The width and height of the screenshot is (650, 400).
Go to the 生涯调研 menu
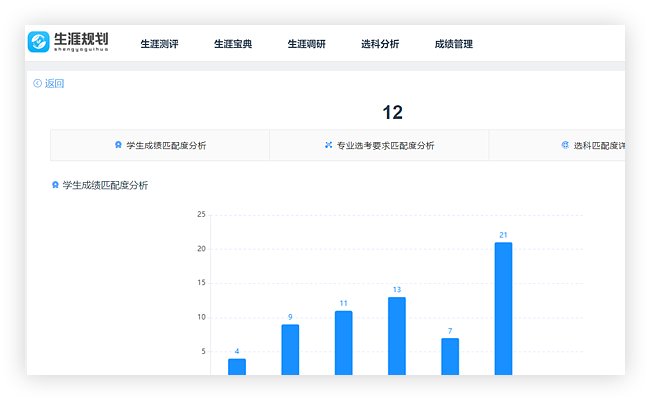tap(307, 44)
